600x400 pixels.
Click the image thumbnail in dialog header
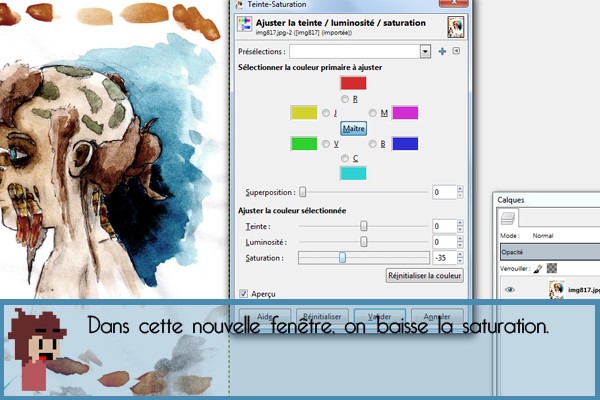click(x=456, y=27)
